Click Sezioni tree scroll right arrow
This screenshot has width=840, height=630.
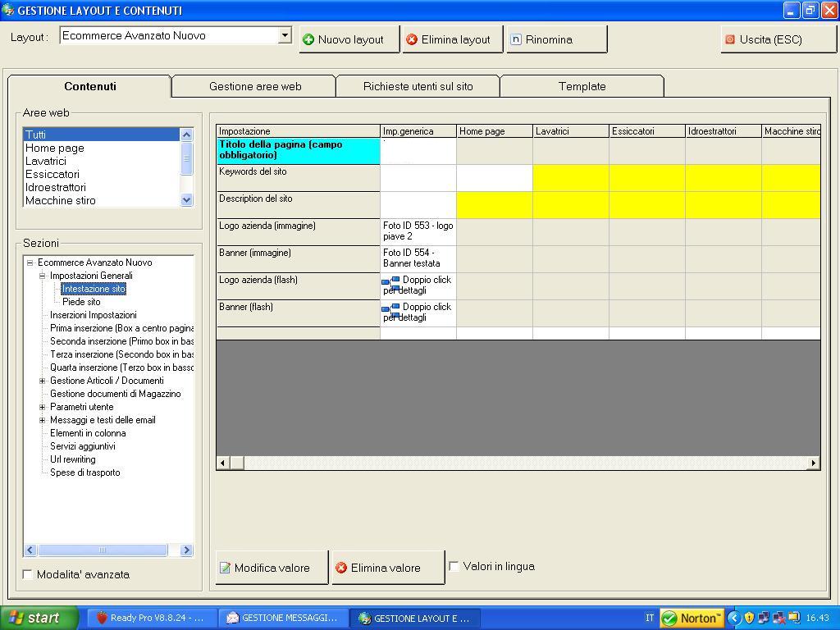[x=186, y=550]
